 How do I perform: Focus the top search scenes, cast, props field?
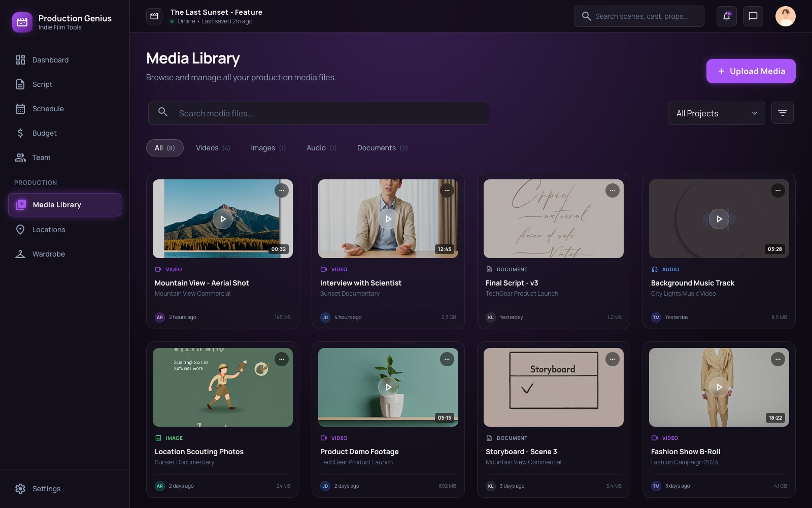(639, 16)
